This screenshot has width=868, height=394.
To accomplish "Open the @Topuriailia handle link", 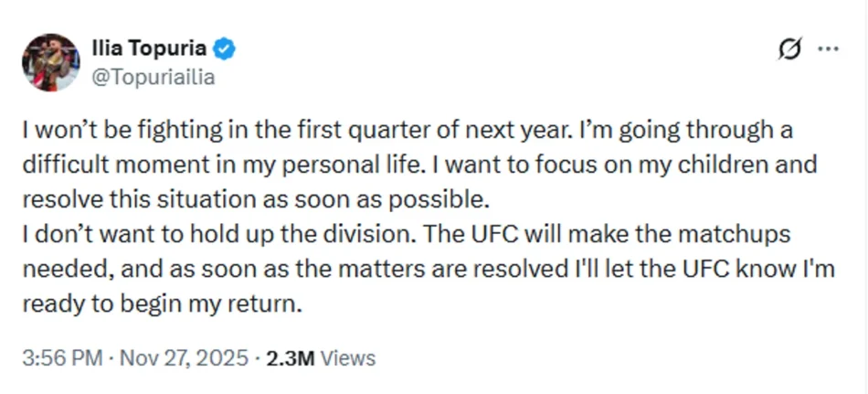I will [x=153, y=78].
